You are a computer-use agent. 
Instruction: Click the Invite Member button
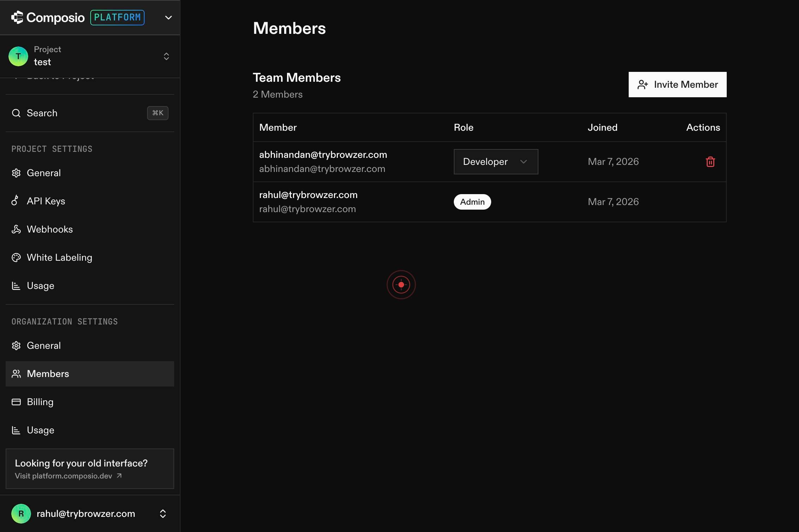677,85
